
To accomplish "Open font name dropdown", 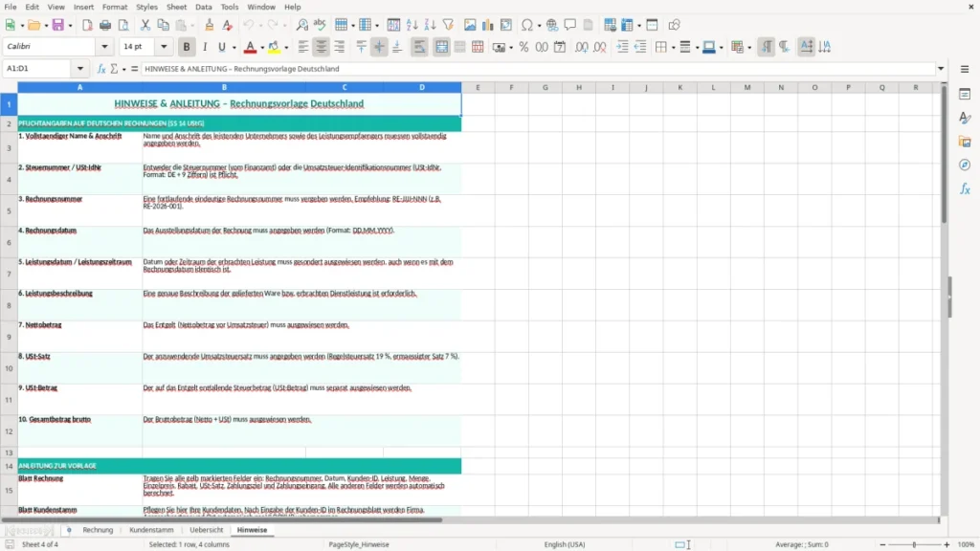I will [104, 46].
